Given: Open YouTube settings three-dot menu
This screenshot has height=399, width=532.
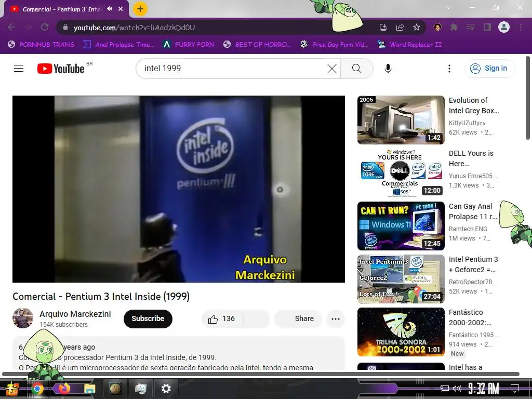Looking at the screenshot, I should pos(449,69).
